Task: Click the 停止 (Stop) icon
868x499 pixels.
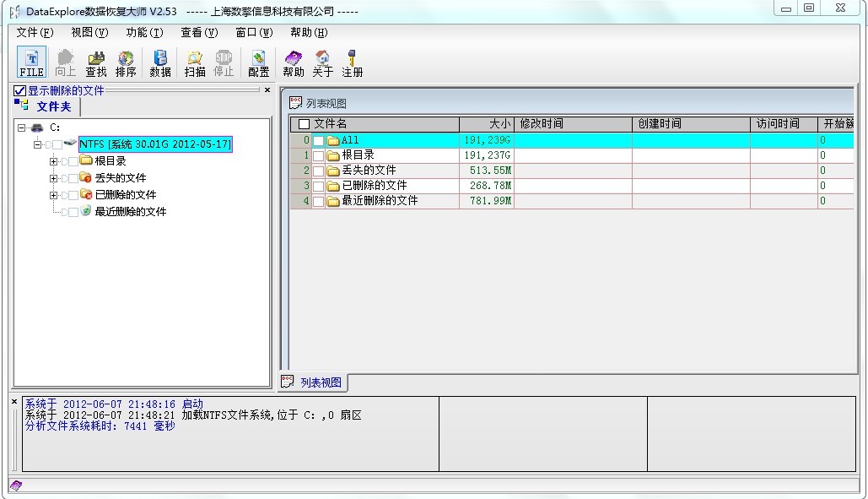Action: (224, 61)
